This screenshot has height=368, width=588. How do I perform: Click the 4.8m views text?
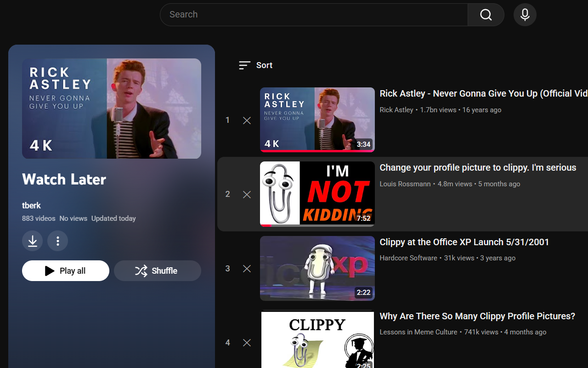tap(455, 184)
